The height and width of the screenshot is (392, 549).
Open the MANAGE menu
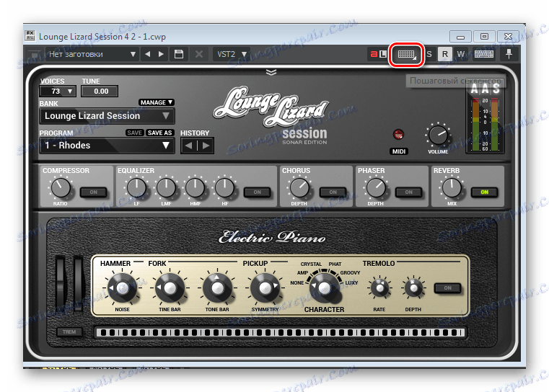(x=157, y=102)
